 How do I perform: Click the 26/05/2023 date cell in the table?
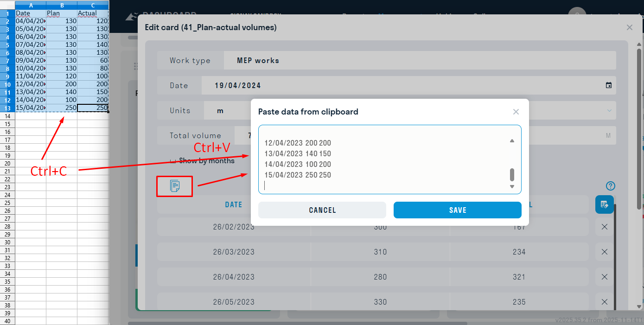234,302
